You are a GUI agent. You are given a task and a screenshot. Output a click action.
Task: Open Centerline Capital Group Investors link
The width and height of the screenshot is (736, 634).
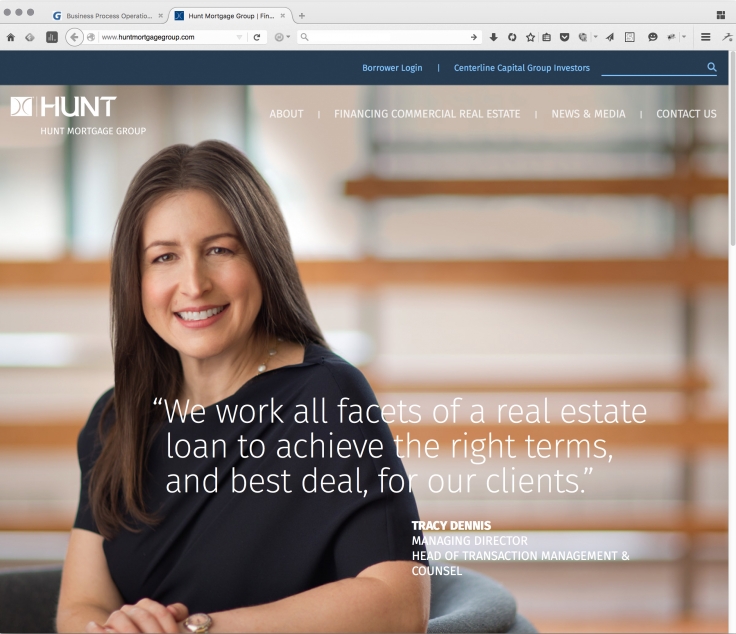pyautogui.click(x=521, y=68)
